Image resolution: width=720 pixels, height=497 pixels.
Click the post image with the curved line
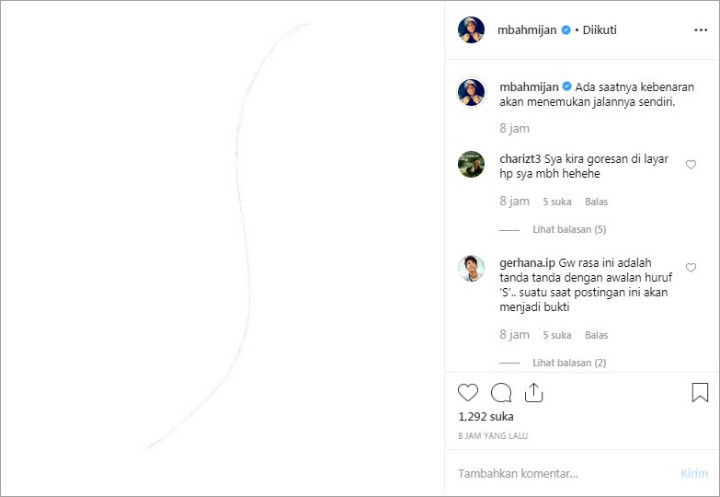222,248
